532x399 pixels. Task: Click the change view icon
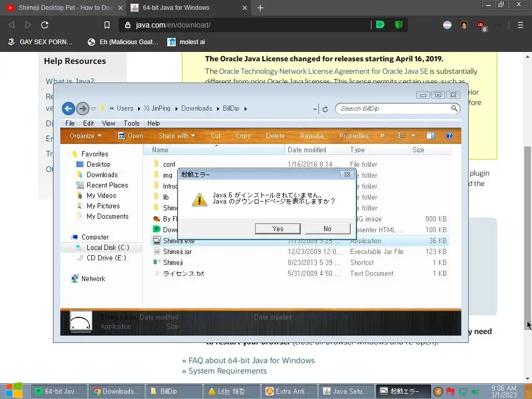pyautogui.click(x=402, y=136)
